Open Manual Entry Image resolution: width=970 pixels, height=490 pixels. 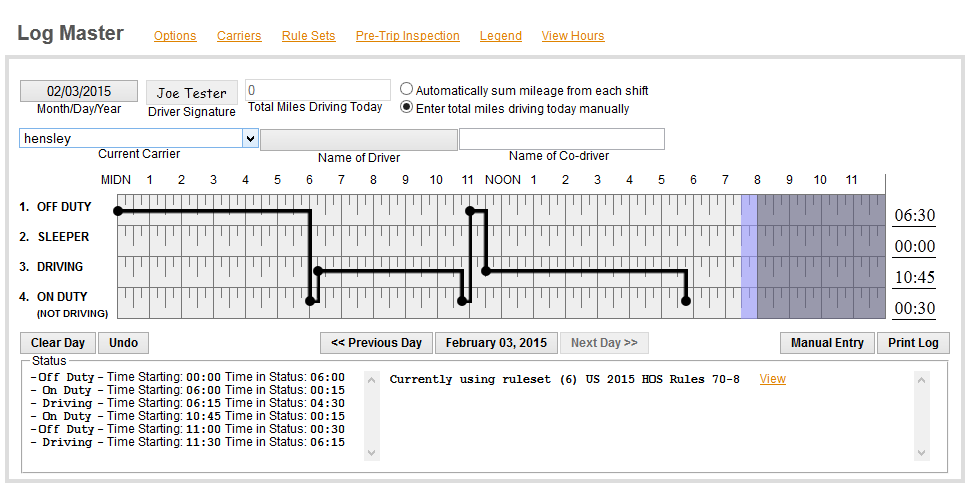[x=827, y=343]
